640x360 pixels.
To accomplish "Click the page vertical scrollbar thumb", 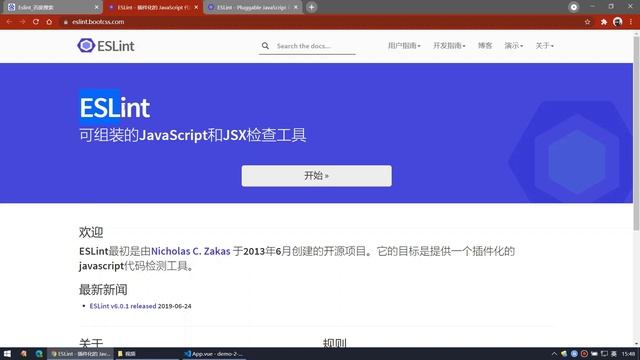I will (636, 133).
